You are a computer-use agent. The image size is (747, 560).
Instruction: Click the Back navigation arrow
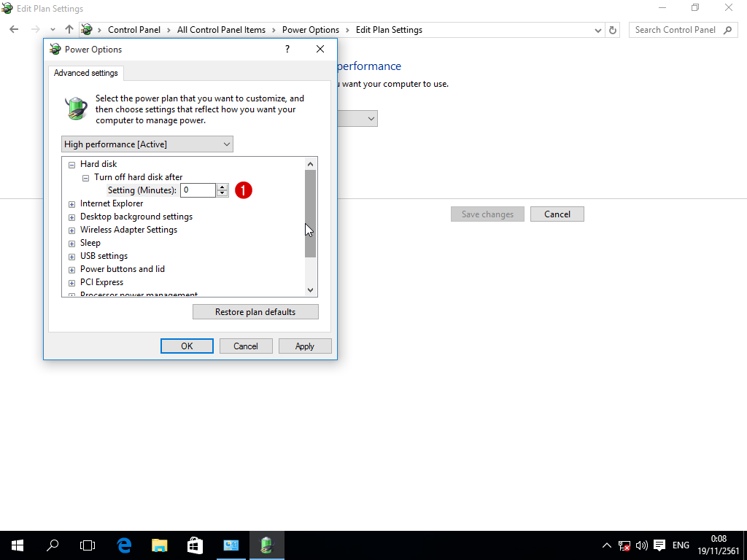(x=14, y=30)
